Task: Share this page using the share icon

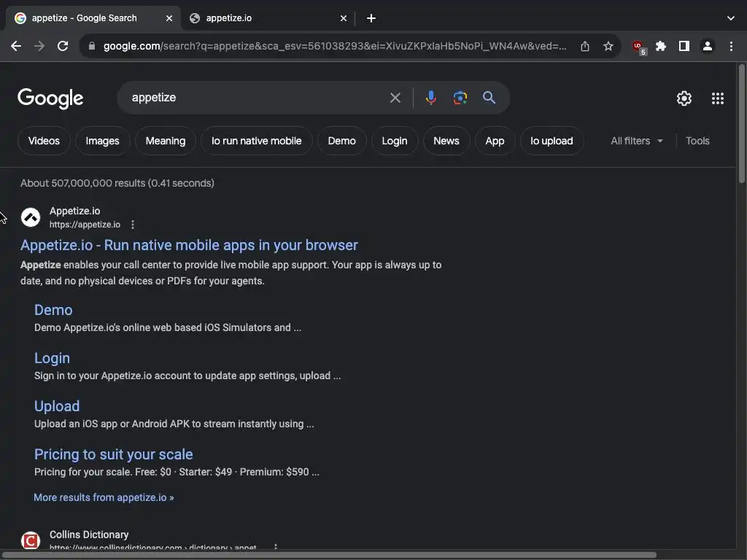Action: pyautogui.click(x=585, y=46)
